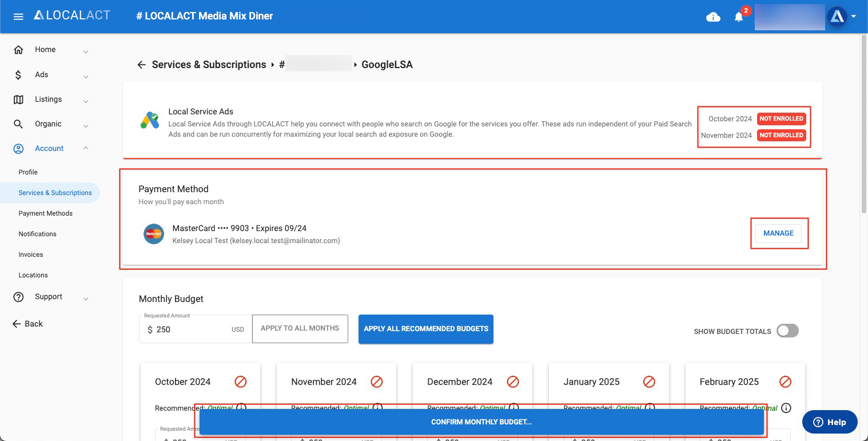
Task: Click the Support sidebar label
Action: 49,297
